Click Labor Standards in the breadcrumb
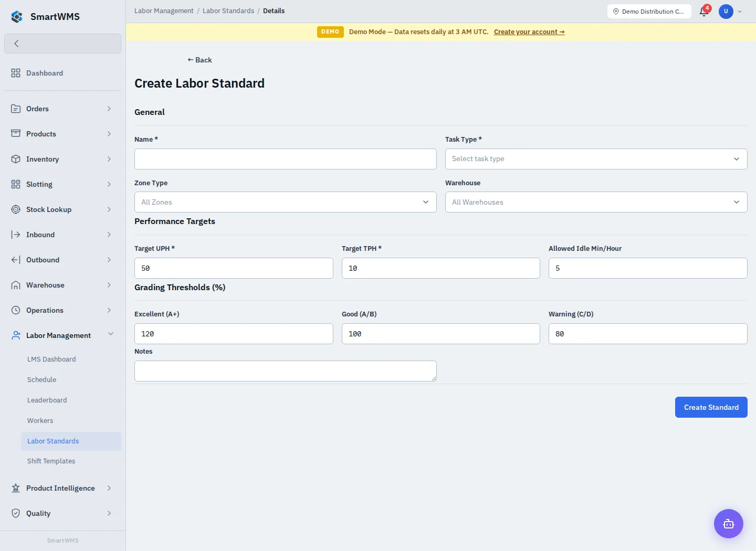This screenshot has height=551, width=756. [x=228, y=11]
